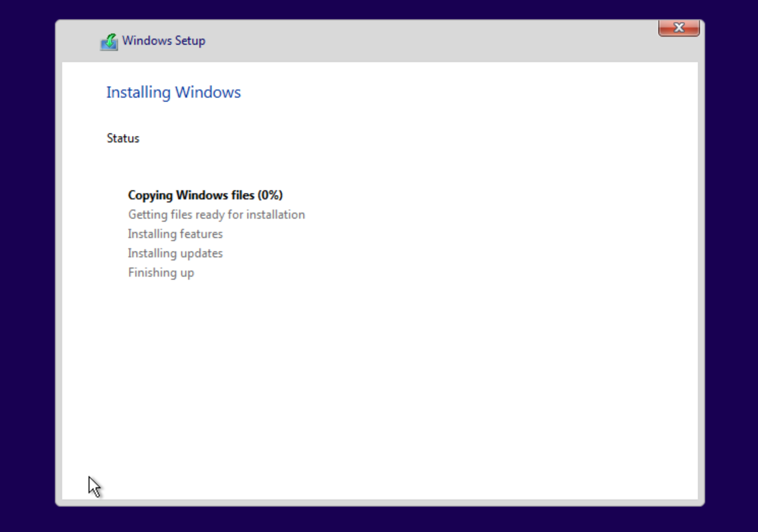Image resolution: width=758 pixels, height=532 pixels.
Task: Click the empty gray title bar area
Action: click(407, 41)
